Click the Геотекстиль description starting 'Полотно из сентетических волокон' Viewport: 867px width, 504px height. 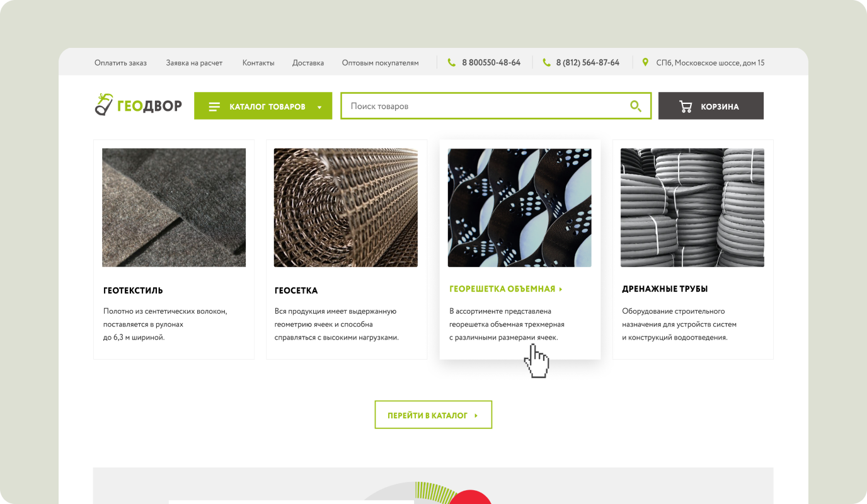tap(165, 324)
